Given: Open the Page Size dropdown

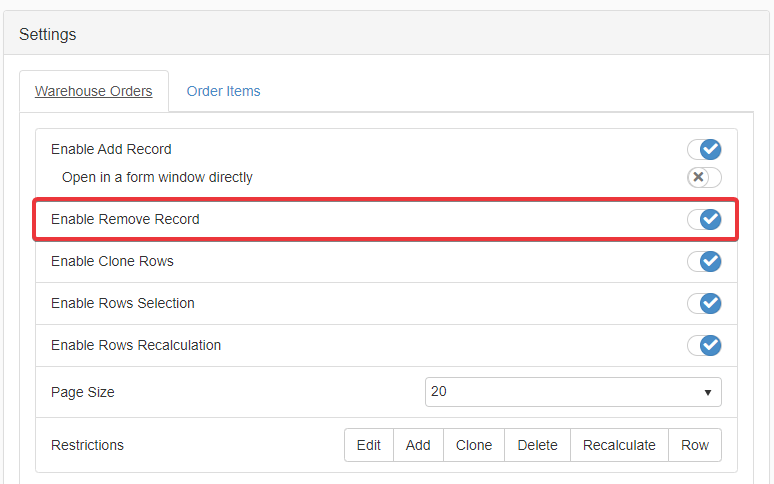Looking at the screenshot, I should pyautogui.click(x=572, y=392).
